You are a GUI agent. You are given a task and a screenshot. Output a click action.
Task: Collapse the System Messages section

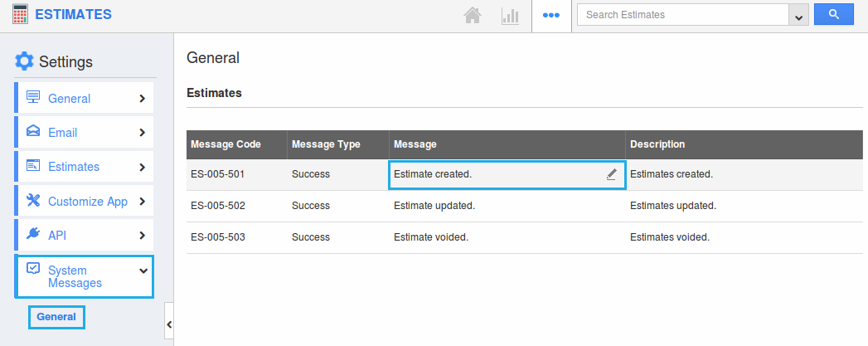click(143, 270)
